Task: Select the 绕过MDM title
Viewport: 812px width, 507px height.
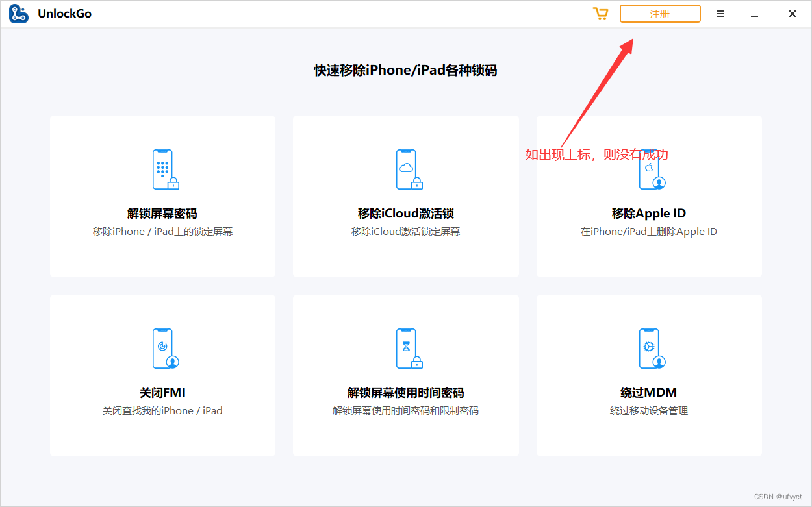Action: coord(649,393)
